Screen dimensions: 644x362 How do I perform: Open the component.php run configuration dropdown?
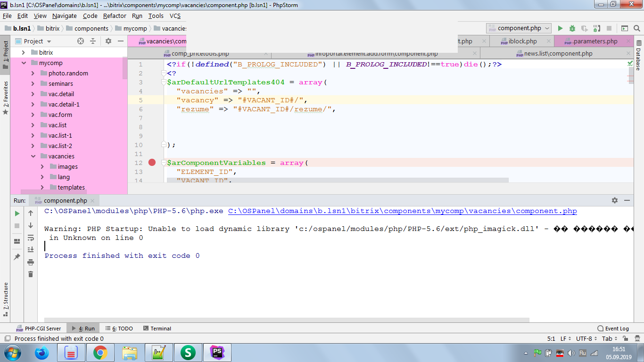[519, 28]
